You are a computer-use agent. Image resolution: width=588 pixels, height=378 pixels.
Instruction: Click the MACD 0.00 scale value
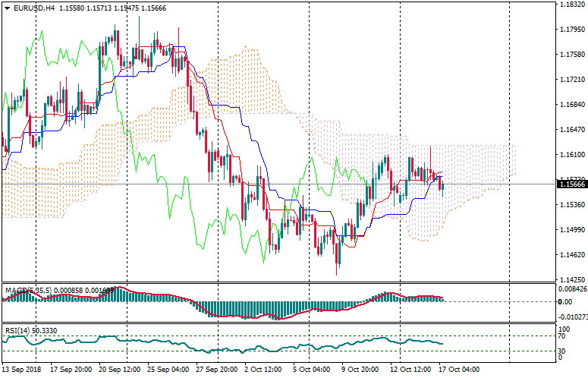coord(564,301)
